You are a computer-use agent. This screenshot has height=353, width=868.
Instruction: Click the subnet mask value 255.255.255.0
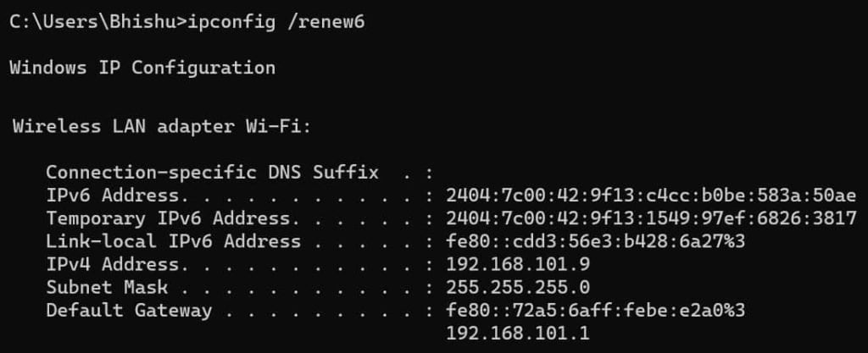pos(518,288)
